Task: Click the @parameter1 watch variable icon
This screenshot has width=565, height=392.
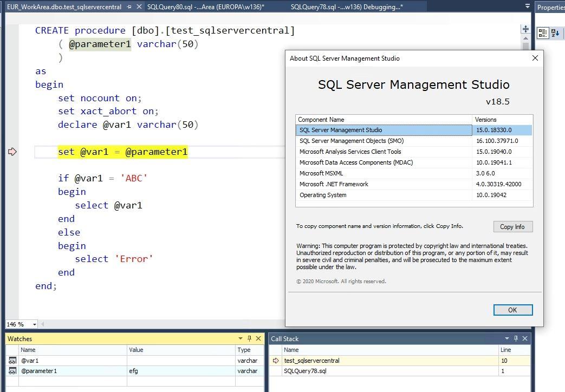Action: click(12, 371)
